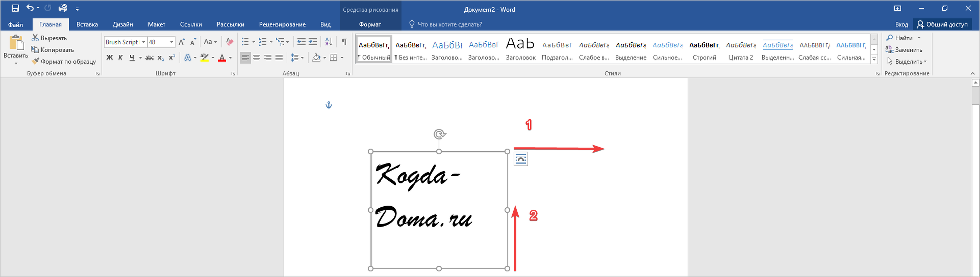Click the Sort A-Z icon
980x277 pixels.
[x=329, y=42]
